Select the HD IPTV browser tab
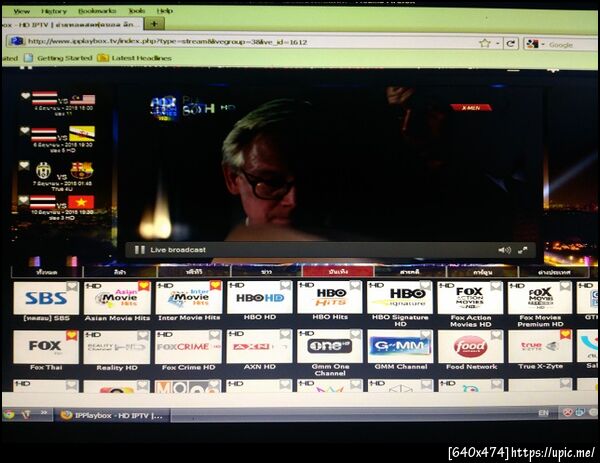600x463 pixels. [x=71, y=24]
